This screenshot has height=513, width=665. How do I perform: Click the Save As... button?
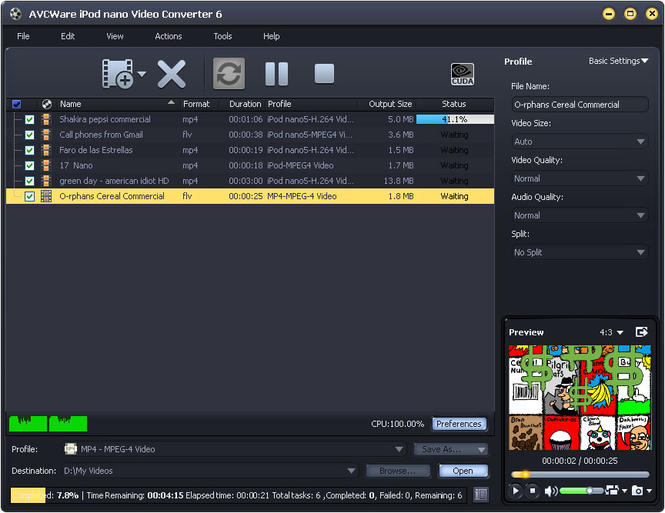tap(451, 449)
